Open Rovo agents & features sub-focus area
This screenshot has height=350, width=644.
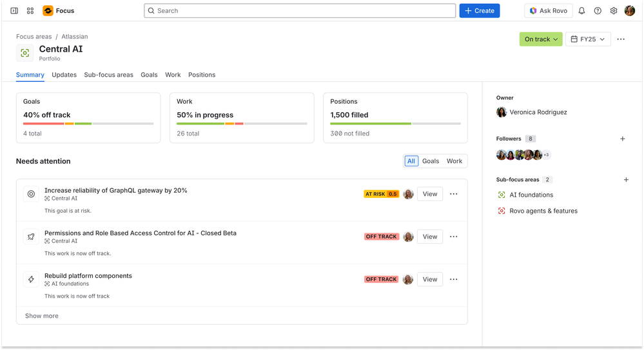[543, 211]
